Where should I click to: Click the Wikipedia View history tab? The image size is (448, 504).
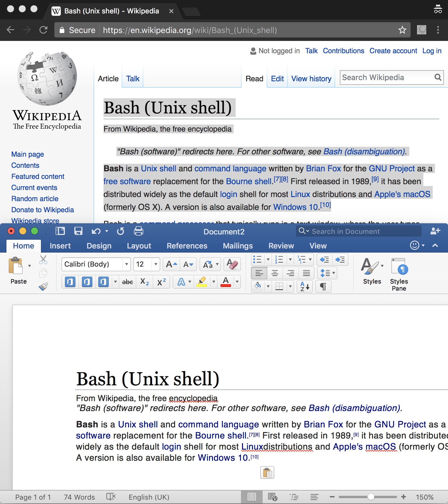click(311, 79)
